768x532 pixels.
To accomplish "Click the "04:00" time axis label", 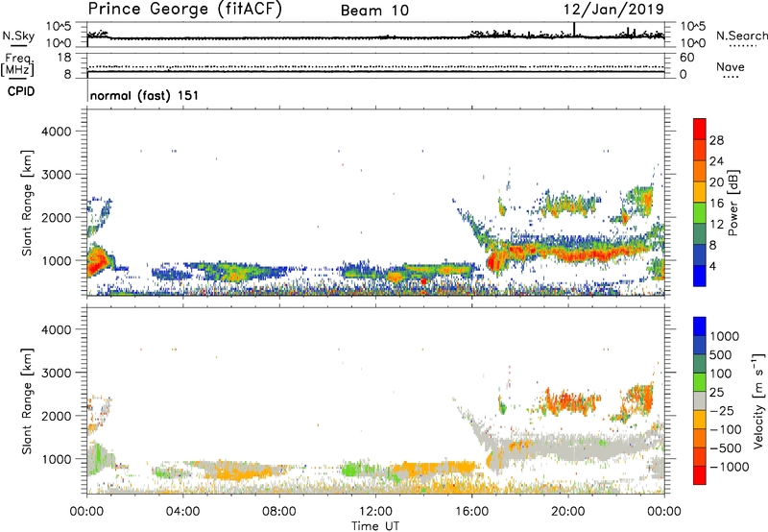I will [x=182, y=512].
